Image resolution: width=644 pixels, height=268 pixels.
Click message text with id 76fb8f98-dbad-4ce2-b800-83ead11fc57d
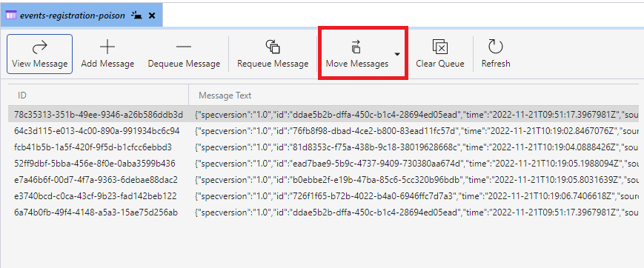(417, 131)
